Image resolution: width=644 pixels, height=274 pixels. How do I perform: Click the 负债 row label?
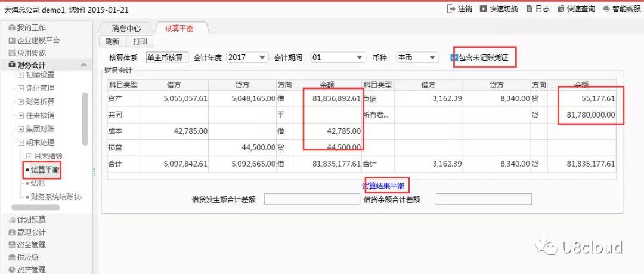pyautogui.click(x=369, y=98)
